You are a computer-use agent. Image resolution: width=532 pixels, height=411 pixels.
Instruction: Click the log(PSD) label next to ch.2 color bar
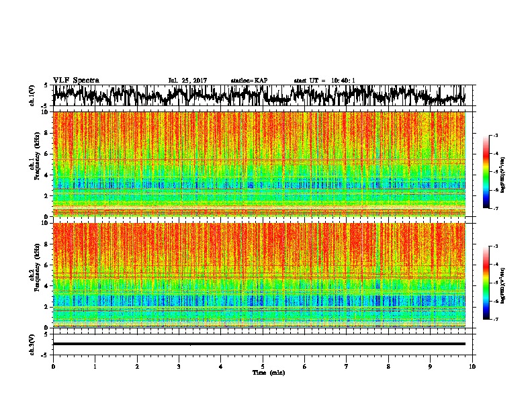click(x=503, y=285)
